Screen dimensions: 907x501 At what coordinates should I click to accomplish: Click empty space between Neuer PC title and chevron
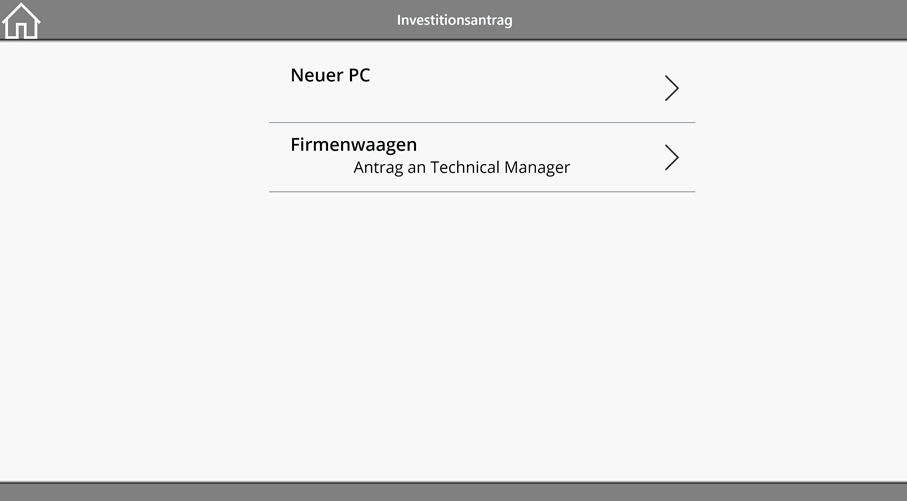coord(515,88)
